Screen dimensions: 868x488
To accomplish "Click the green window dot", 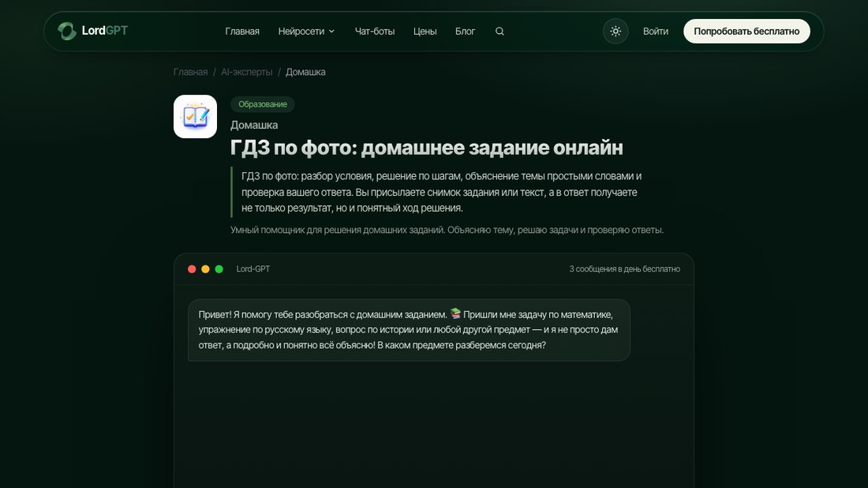I will point(219,269).
